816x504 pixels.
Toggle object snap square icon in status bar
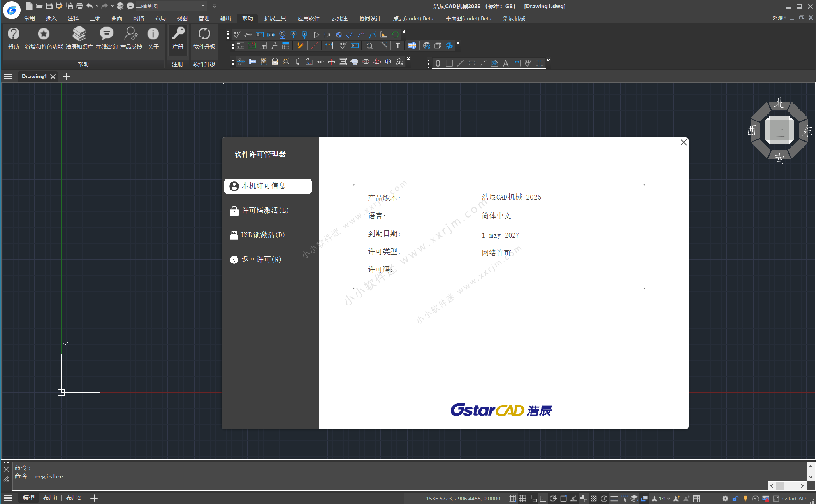(563, 499)
